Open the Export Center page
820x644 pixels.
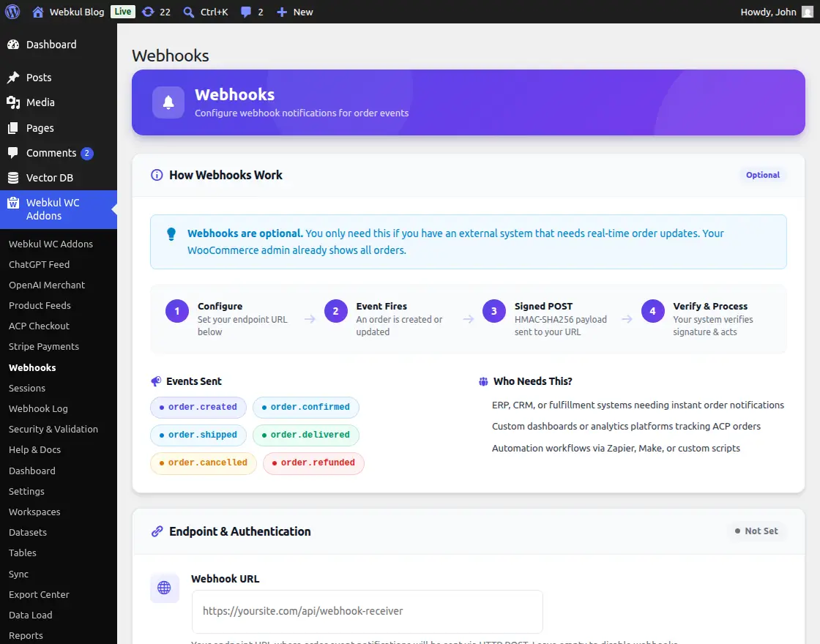[x=39, y=594]
